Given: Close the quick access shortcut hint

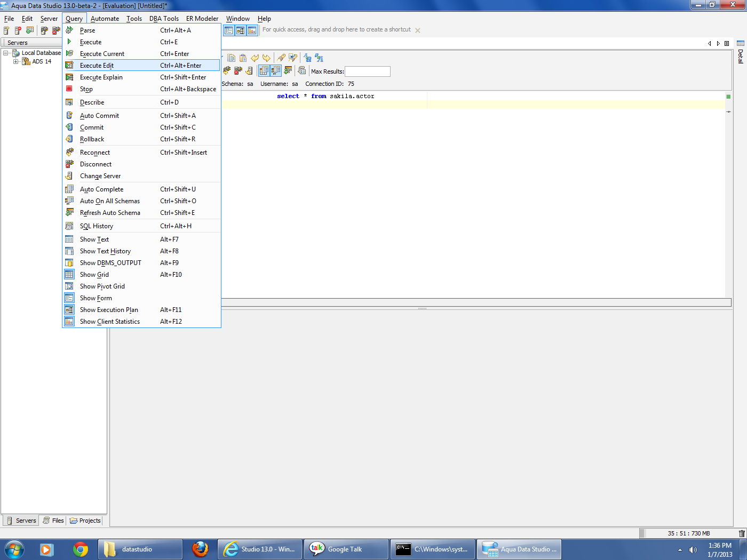Looking at the screenshot, I should (x=418, y=30).
